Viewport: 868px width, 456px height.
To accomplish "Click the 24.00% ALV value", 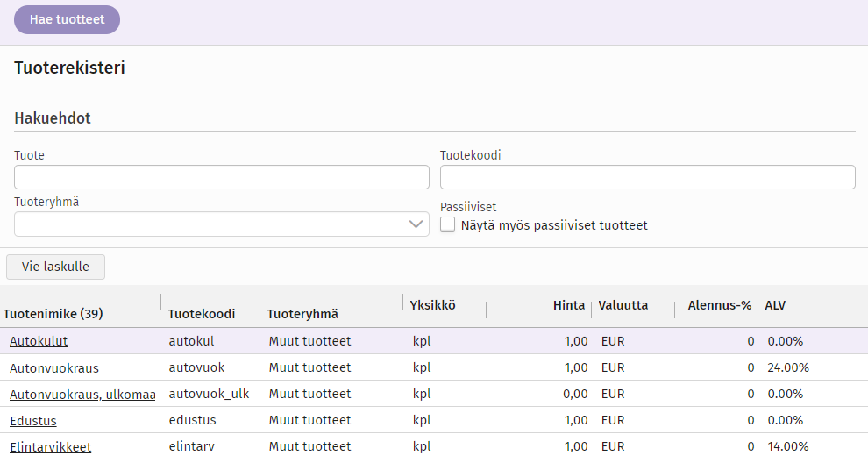I will pyautogui.click(x=788, y=367).
